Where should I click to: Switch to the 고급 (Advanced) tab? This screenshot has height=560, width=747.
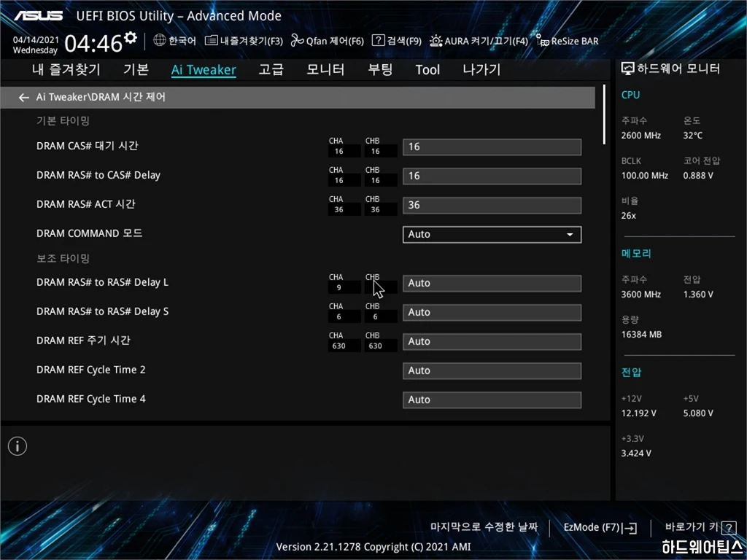pyautogui.click(x=271, y=70)
